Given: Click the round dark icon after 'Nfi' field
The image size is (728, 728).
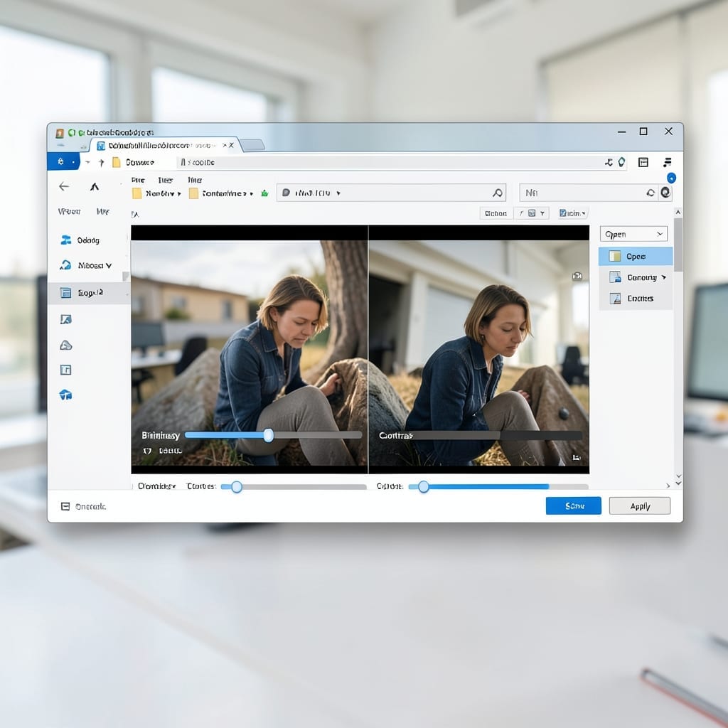Looking at the screenshot, I should 665,192.
